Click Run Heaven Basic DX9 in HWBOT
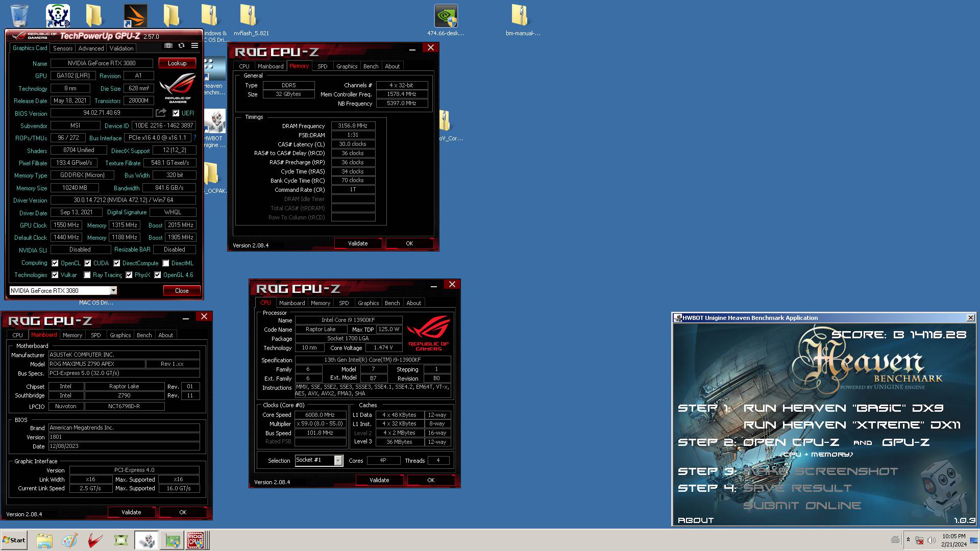Screen dimensions: 980x551 843,408
